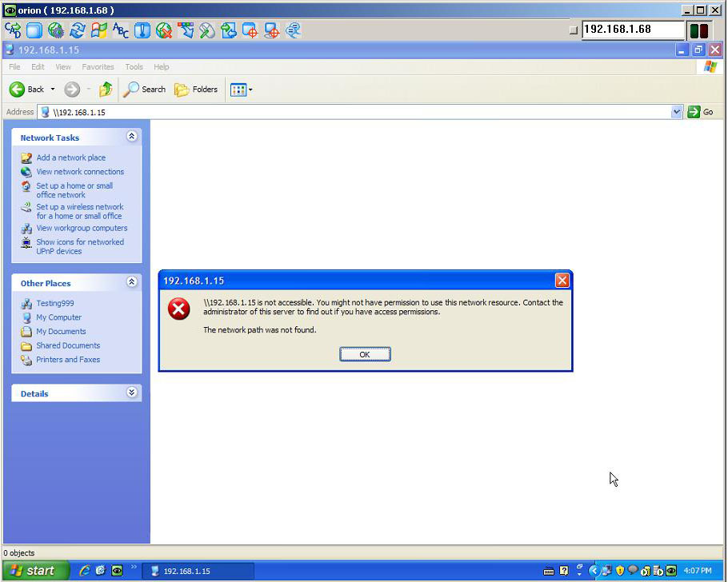Click the ABC send custom key icon
Viewport: 728px width, 582px height.
click(121, 30)
